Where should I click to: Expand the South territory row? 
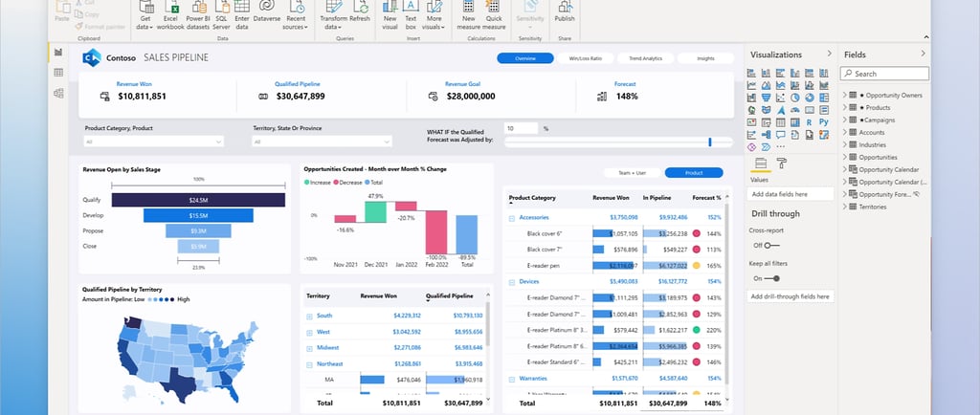(309, 317)
